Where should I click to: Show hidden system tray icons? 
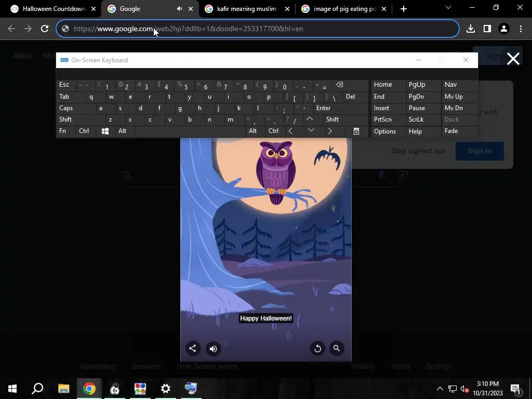coord(440,389)
